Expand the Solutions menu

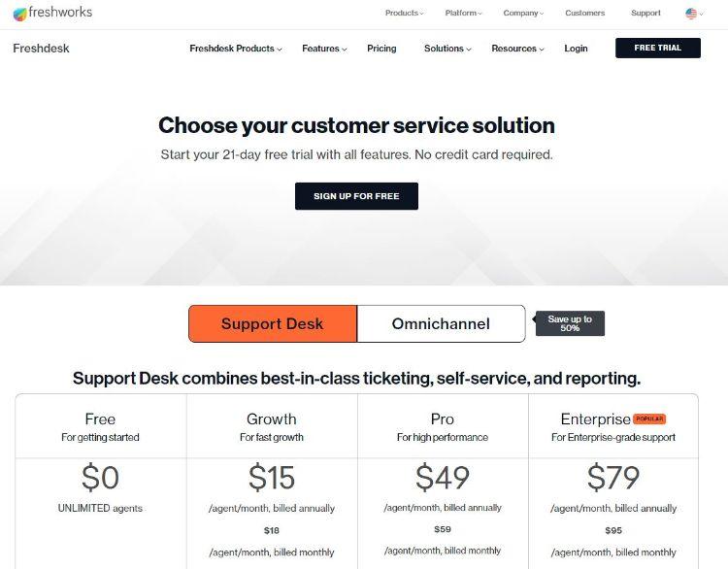[x=447, y=49]
